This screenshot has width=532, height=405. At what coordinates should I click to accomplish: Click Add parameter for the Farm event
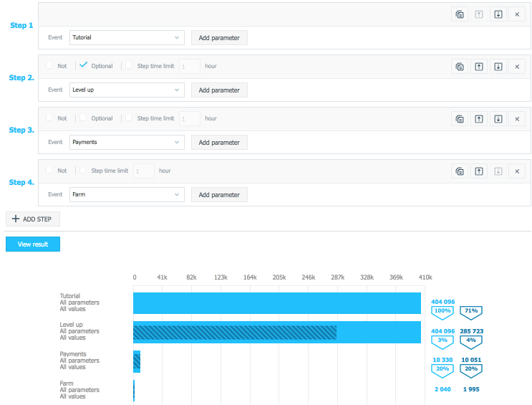219,194
